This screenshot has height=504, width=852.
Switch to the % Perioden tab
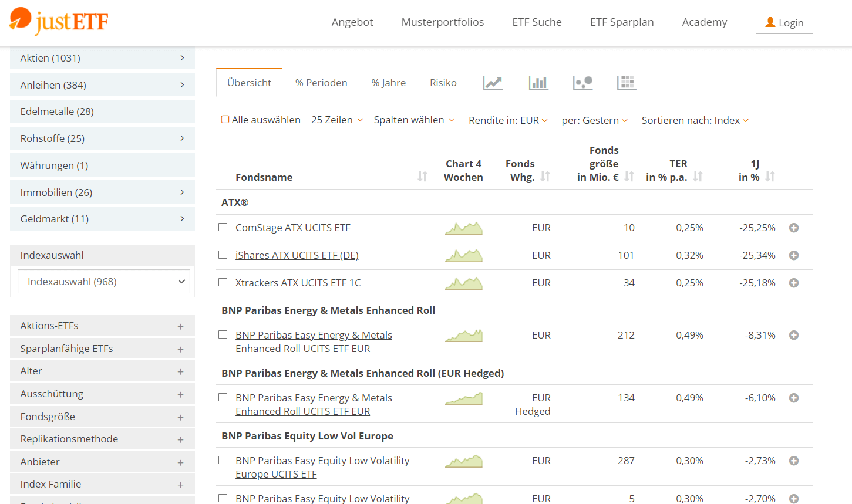click(321, 83)
